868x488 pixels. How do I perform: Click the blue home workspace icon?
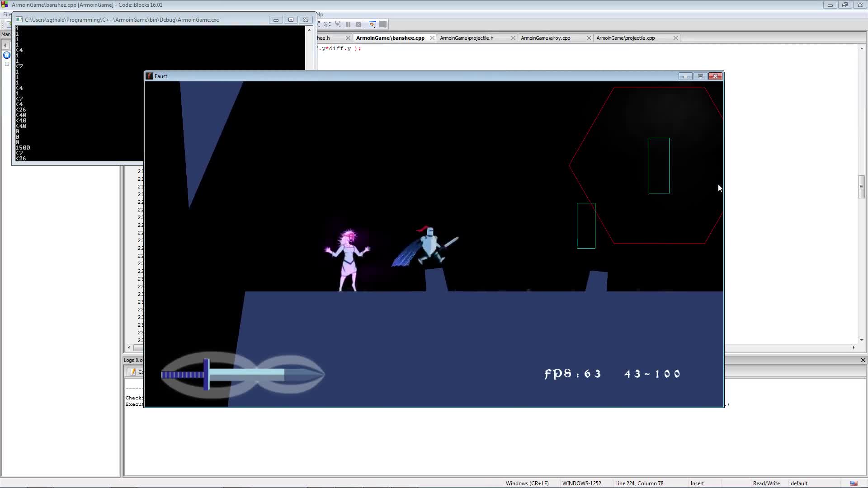point(7,55)
